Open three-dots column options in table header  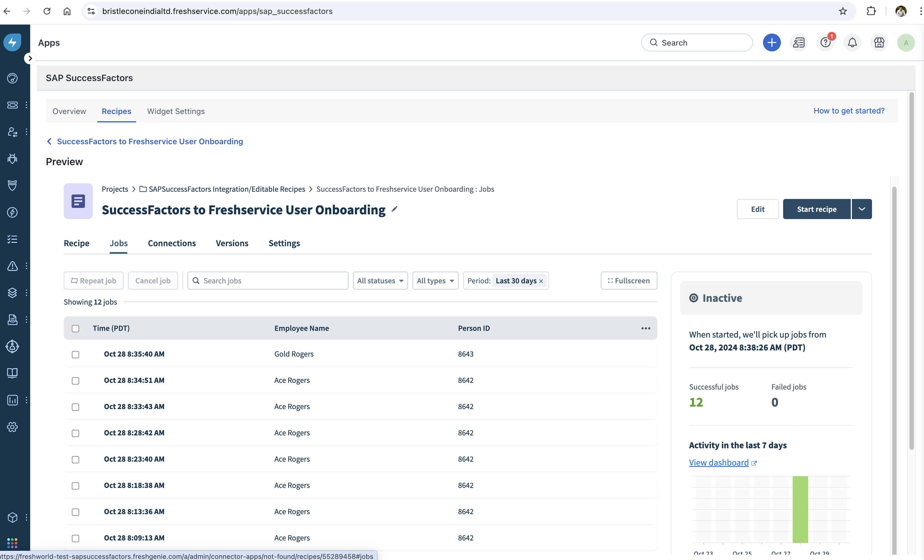(x=645, y=328)
